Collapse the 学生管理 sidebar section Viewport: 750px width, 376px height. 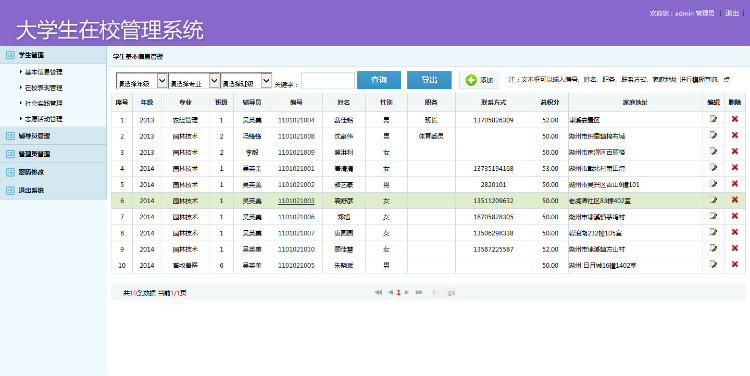click(53, 55)
